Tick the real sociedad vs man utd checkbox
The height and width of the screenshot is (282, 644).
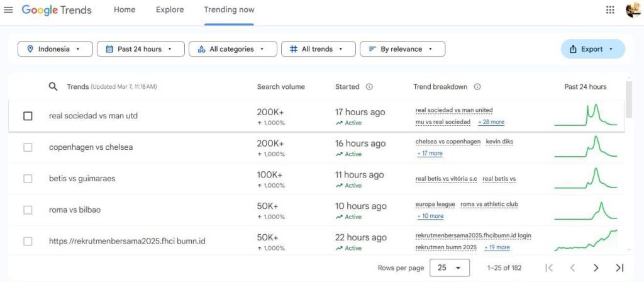click(28, 116)
